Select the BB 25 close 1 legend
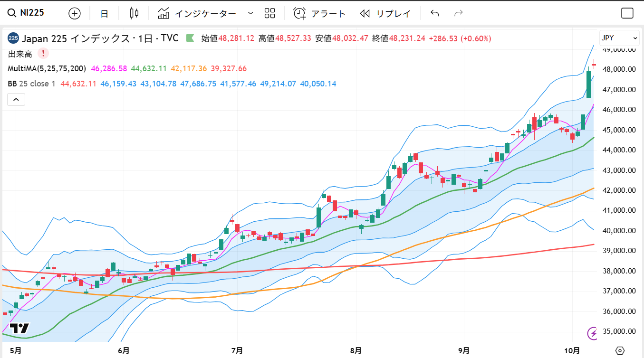The image size is (644, 358). tap(31, 84)
